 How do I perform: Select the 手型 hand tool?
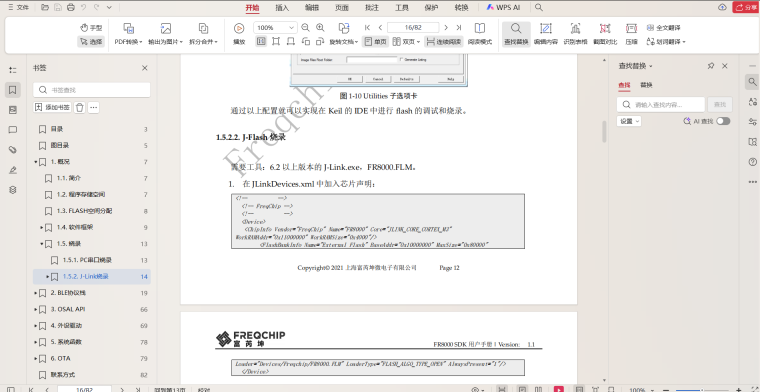[91, 28]
